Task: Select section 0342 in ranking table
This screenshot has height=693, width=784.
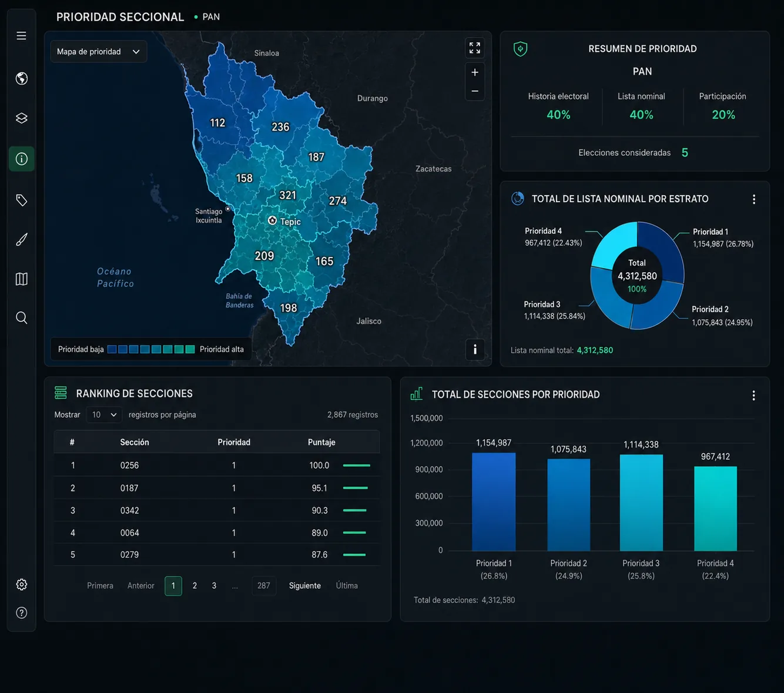Action: click(217, 510)
